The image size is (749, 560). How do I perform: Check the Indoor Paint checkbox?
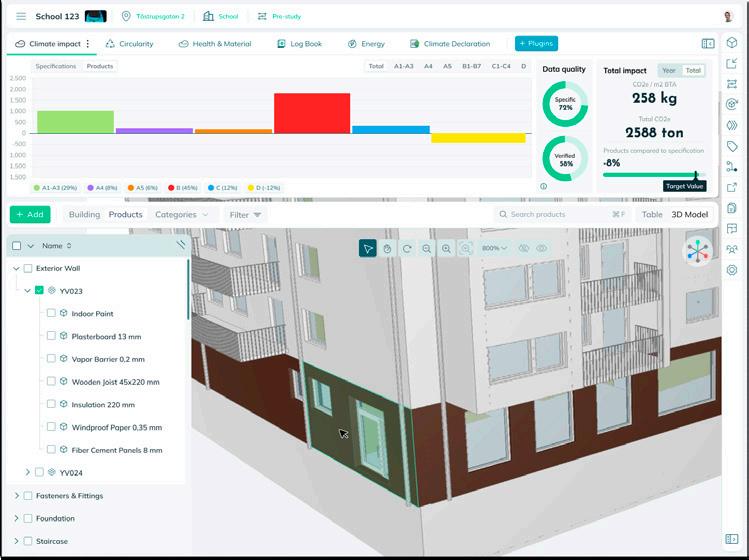[x=51, y=313]
